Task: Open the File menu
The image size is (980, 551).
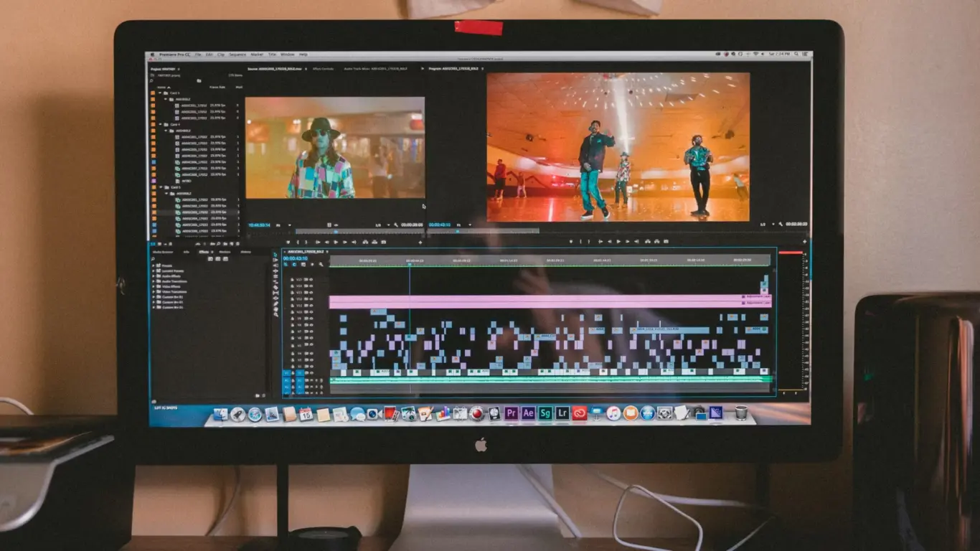Action: [x=198, y=55]
